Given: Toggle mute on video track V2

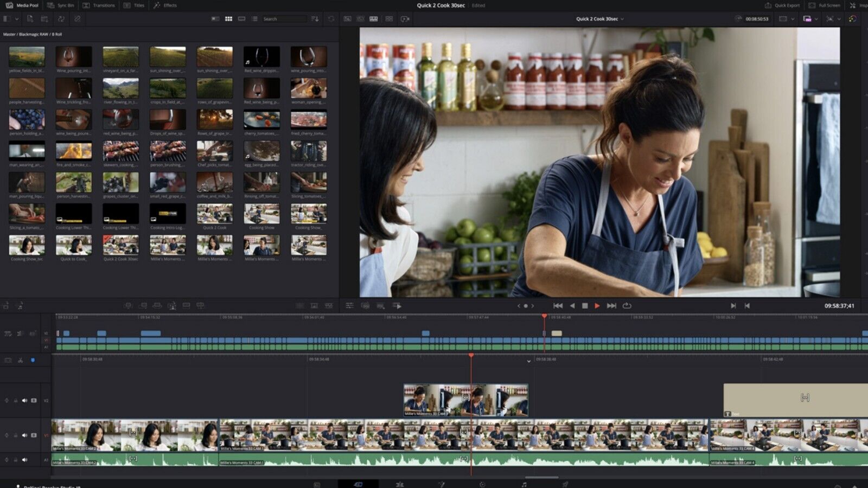Looking at the screenshot, I should tap(24, 400).
